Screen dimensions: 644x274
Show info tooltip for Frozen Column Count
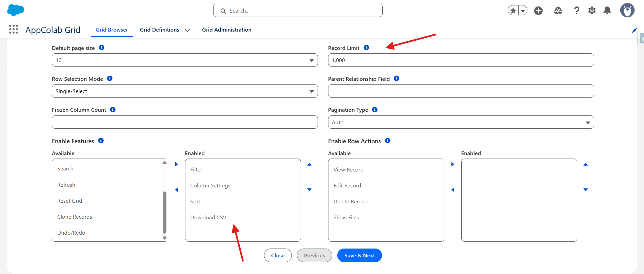(x=113, y=110)
